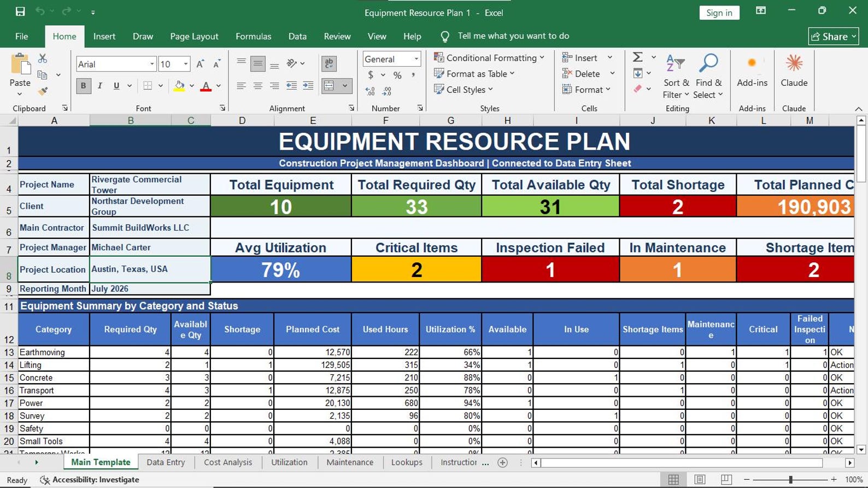Click the Clear eraser icon

click(637, 89)
